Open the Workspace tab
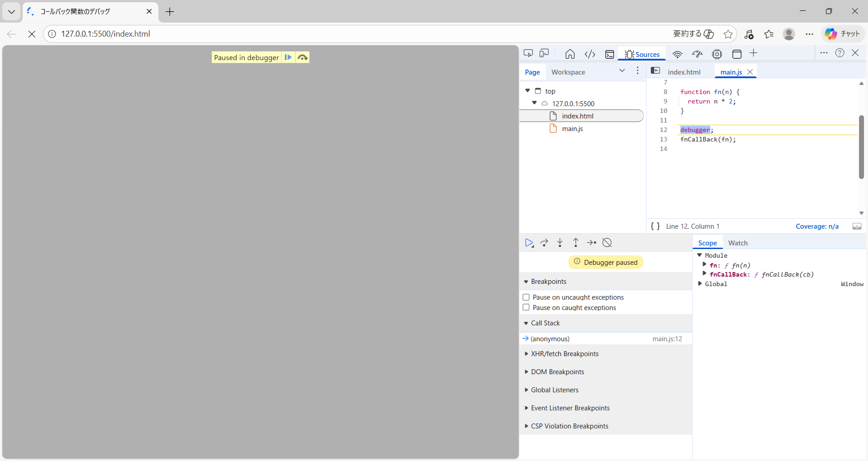This screenshot has width=868, height=461. (568, 72)
